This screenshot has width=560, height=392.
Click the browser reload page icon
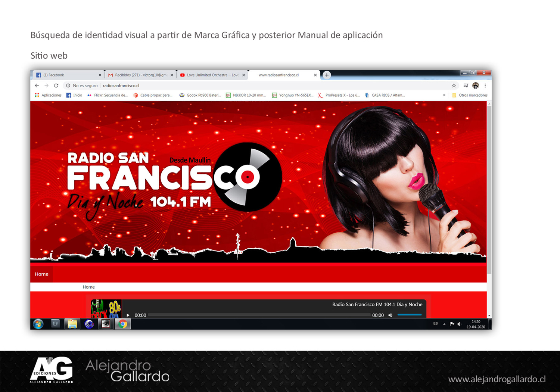click(56, 85)
